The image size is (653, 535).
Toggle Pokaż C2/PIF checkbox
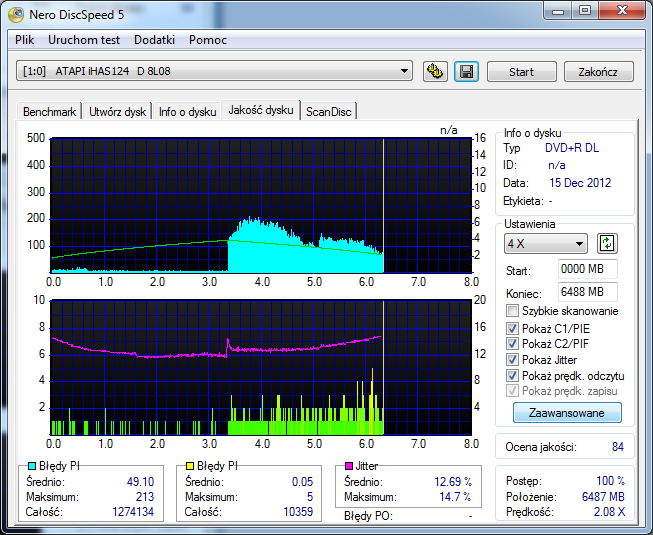point(512,343)
